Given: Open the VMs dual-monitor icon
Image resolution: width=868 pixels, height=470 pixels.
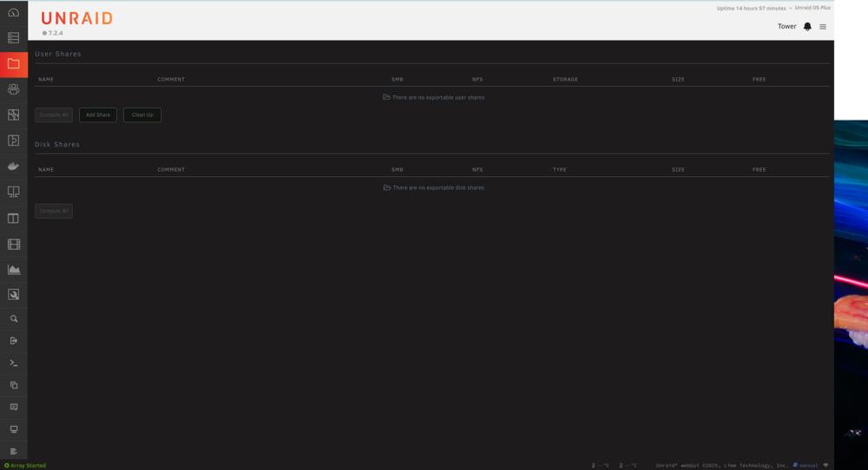Looking at the screenshot, I should click(x=13, y=192).
